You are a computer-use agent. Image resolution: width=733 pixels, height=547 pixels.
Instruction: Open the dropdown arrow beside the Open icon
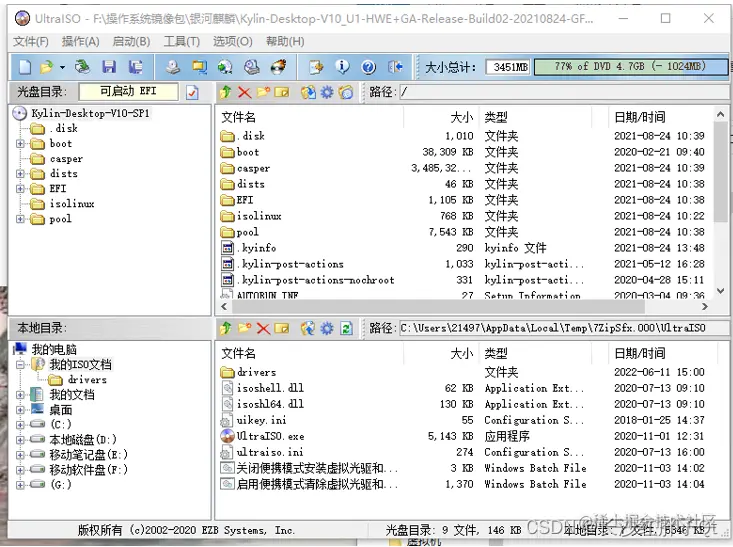[62, 68]
